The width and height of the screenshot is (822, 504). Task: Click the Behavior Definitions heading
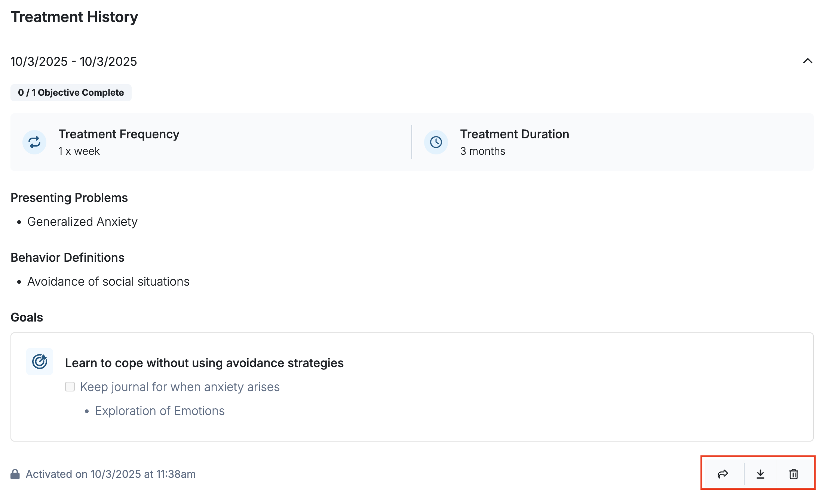[x=67, y=258]
